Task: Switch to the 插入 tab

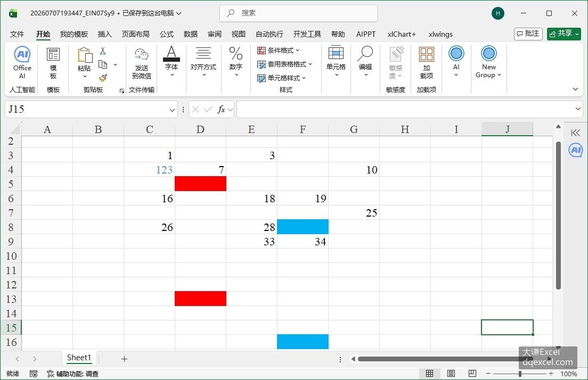Action: tap(104, 34)
